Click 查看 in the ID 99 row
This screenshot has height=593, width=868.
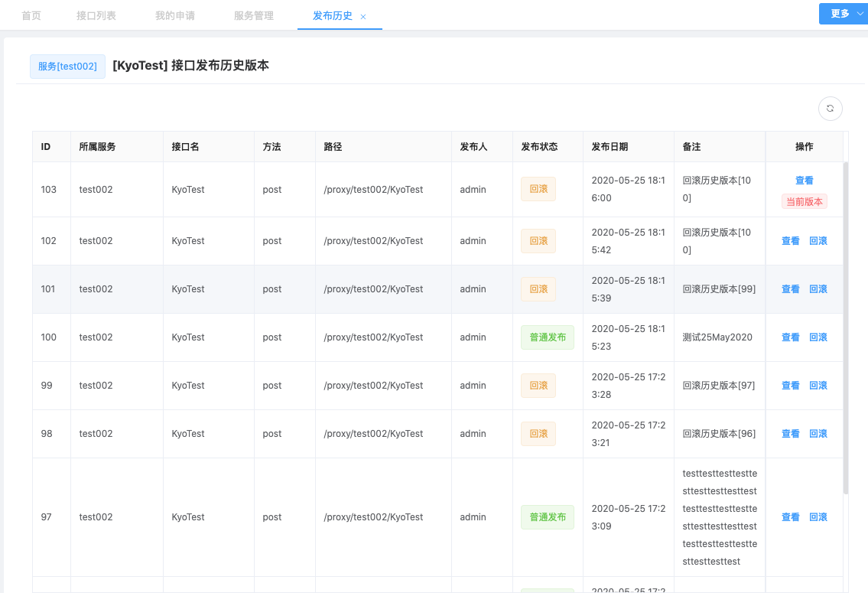point(790,386)
